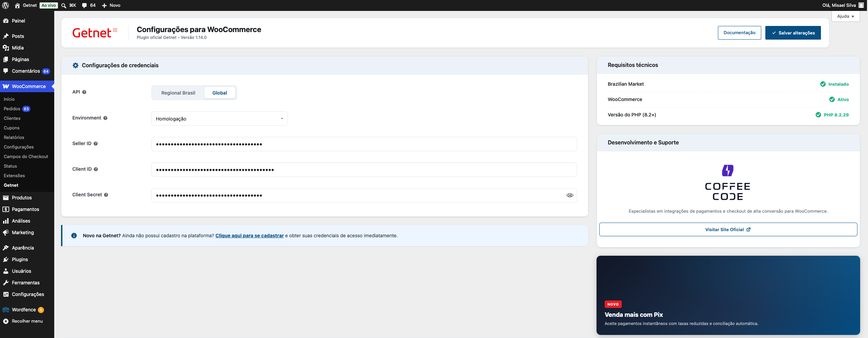
Task: Click the Wordfence shield icon in sidebar
Action: [x=6, y=310]
